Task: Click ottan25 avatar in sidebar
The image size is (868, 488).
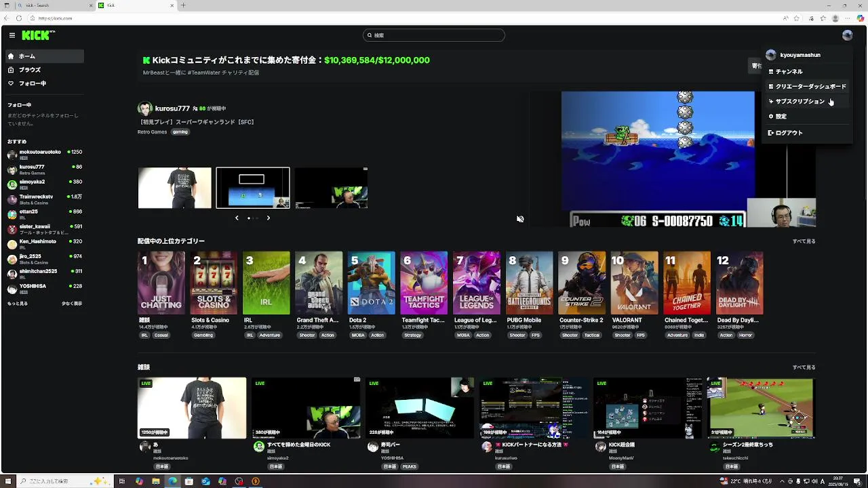Action: [12, 214]
